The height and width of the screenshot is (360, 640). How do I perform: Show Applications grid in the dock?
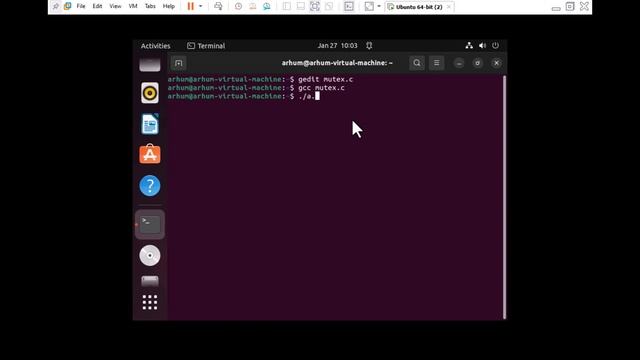(150, 302)
